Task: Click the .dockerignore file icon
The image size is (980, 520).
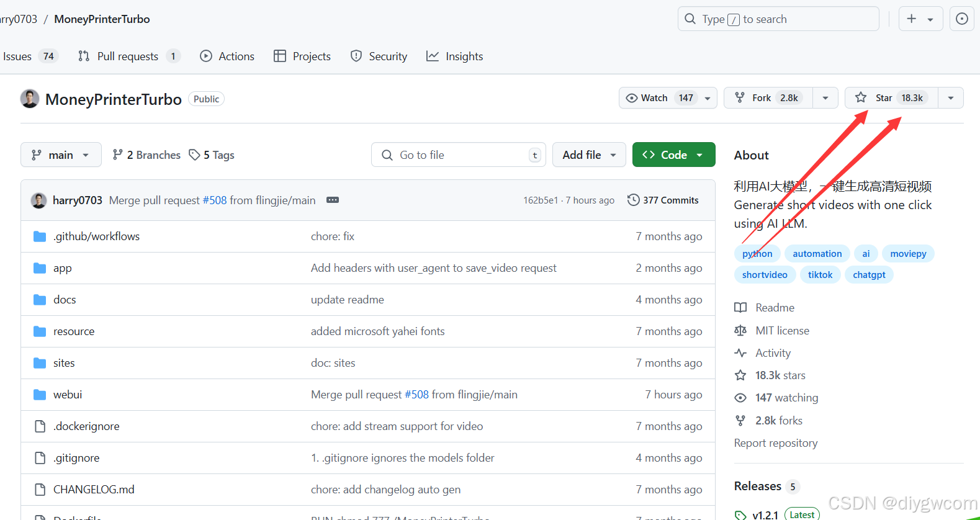Action: [x=40, y=426]
